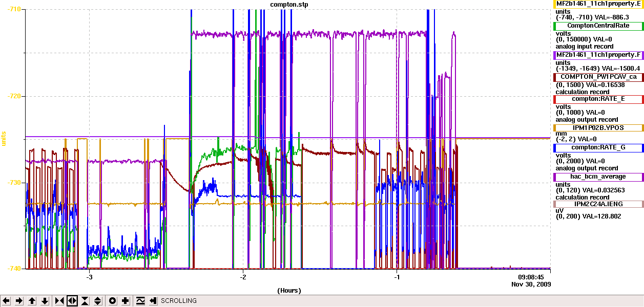644x307 pixels.
Task: Pan the plot up with the up arrow
Action: (32, 301)
